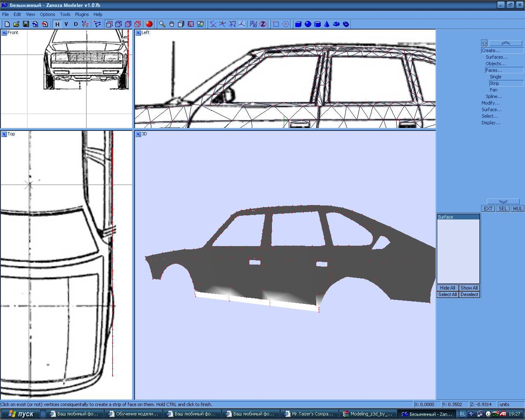This screenshot has width=525, height=420.
Task: Expand the Display... command group
Action: pos(491,123)
